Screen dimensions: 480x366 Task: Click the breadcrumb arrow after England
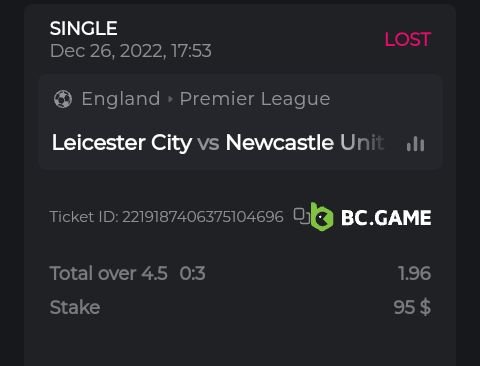pos(170,99)
